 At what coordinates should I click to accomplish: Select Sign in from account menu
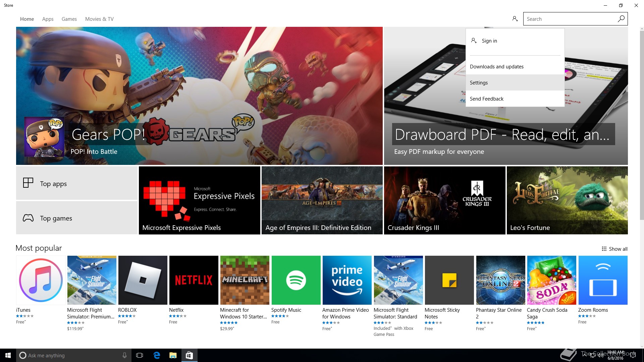pos(515,41)
